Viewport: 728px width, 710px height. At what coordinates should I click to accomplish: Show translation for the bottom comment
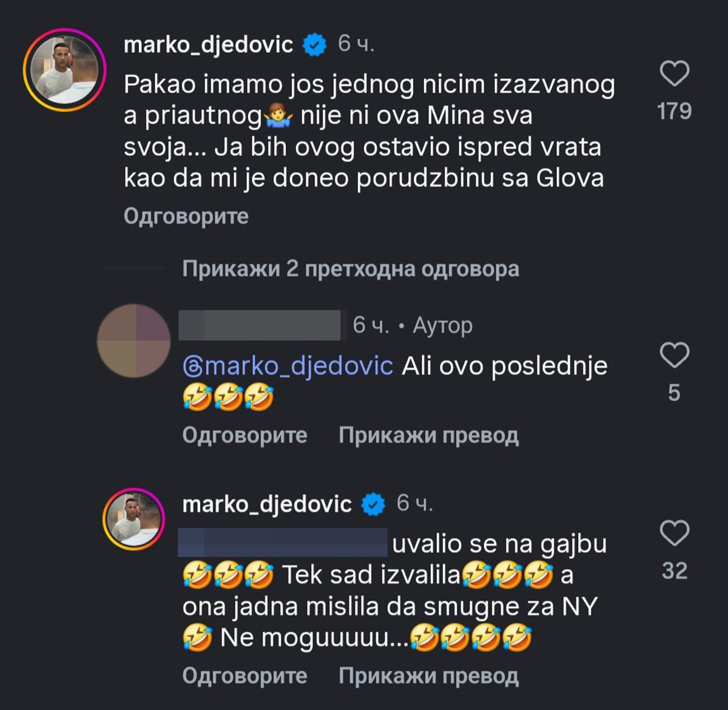pos(430,675)
